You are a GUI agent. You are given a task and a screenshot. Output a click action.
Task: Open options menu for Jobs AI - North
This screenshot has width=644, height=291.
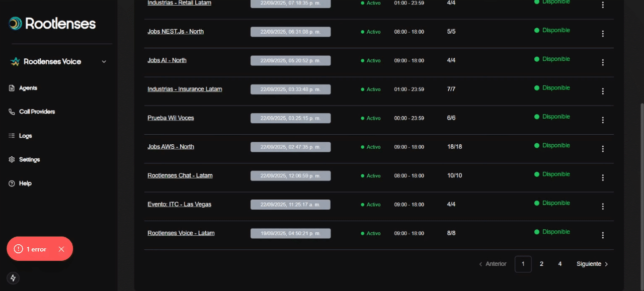pos(603,62)
